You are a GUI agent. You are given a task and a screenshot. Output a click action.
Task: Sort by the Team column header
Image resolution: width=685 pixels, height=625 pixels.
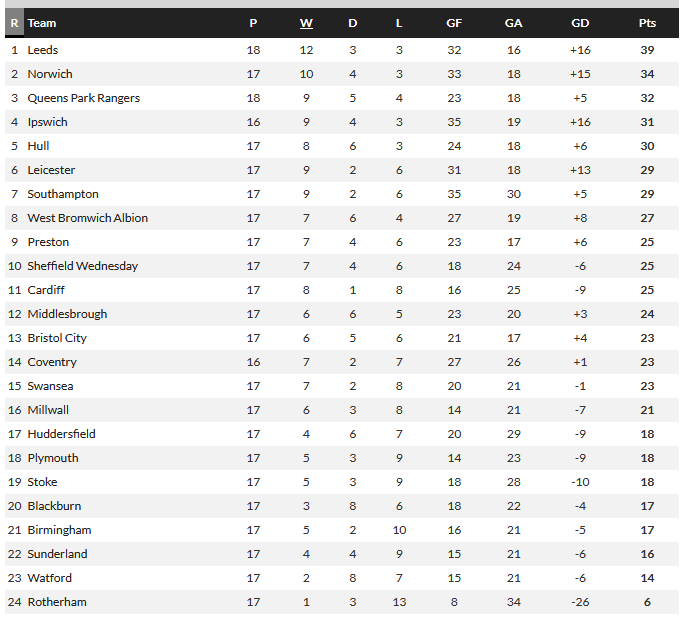click(x=42, y=23)
